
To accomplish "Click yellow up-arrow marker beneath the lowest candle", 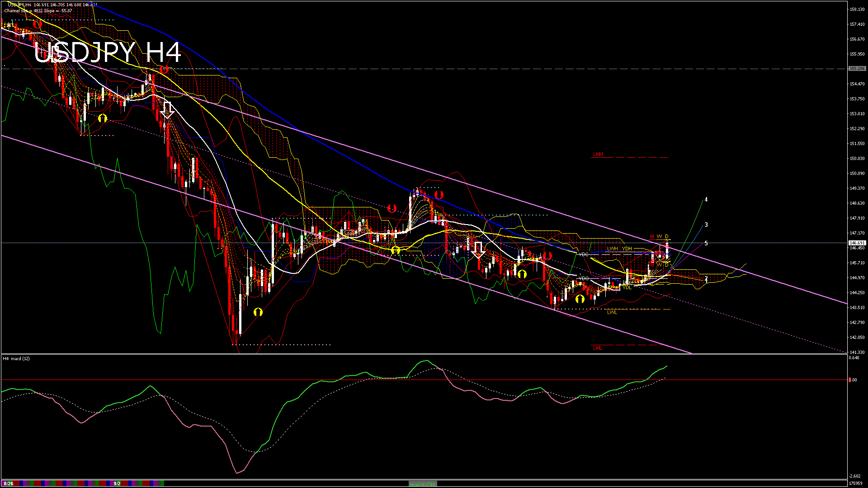I will tap(258, 312).
